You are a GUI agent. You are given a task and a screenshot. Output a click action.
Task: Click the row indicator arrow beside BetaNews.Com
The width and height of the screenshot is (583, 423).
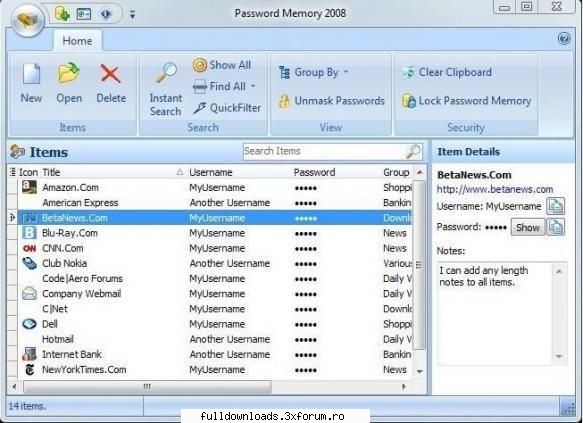pos(13,217)
